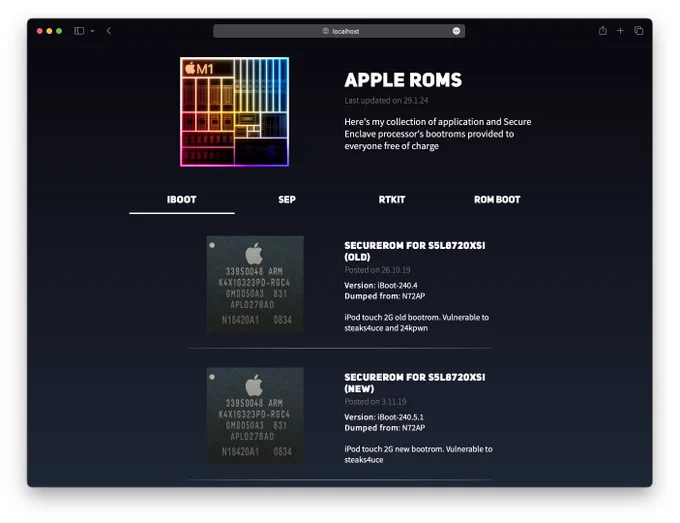Screen dimensions: 680x523
Task: Open sidebar options dropdown chevron
Action: coord(92,31)
